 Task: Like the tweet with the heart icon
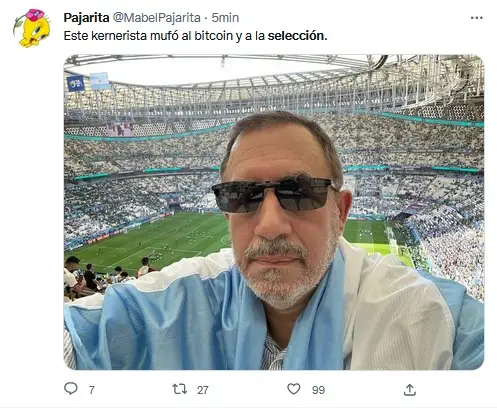294,389
